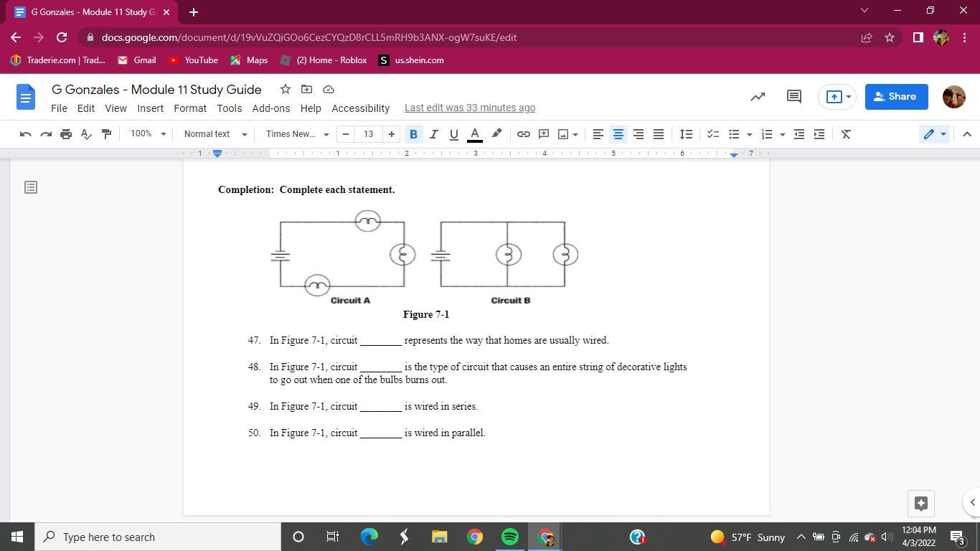Image resolution: width=980 pixels, height=551 pixels.
Task: Open the text color picker
Action: click(474, 134)
